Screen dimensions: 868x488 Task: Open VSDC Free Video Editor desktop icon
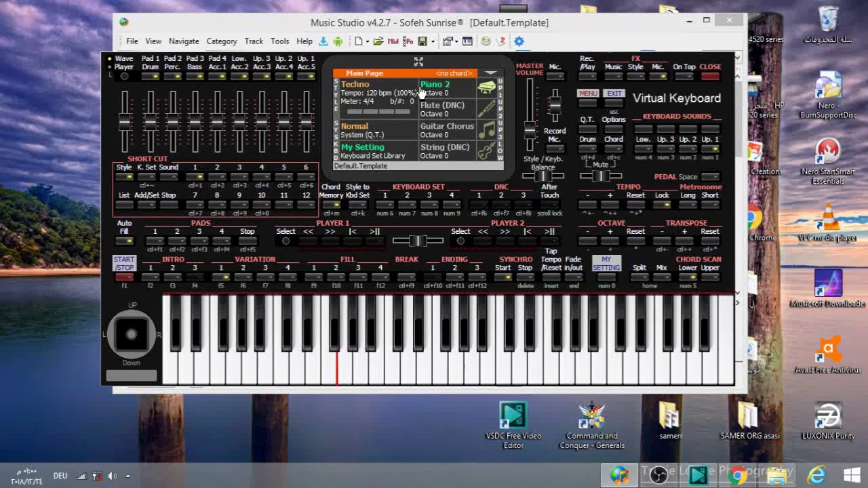513,425
